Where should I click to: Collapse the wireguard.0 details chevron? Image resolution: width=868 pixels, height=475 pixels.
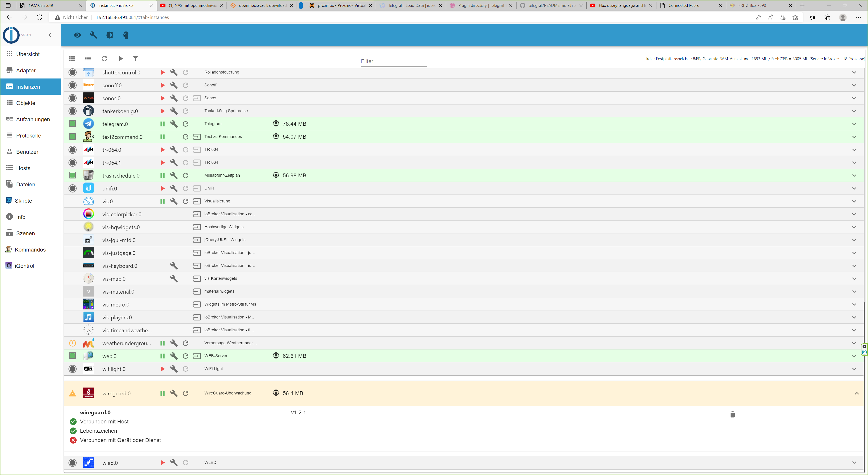pyautogui.click(x=856, y=393)
